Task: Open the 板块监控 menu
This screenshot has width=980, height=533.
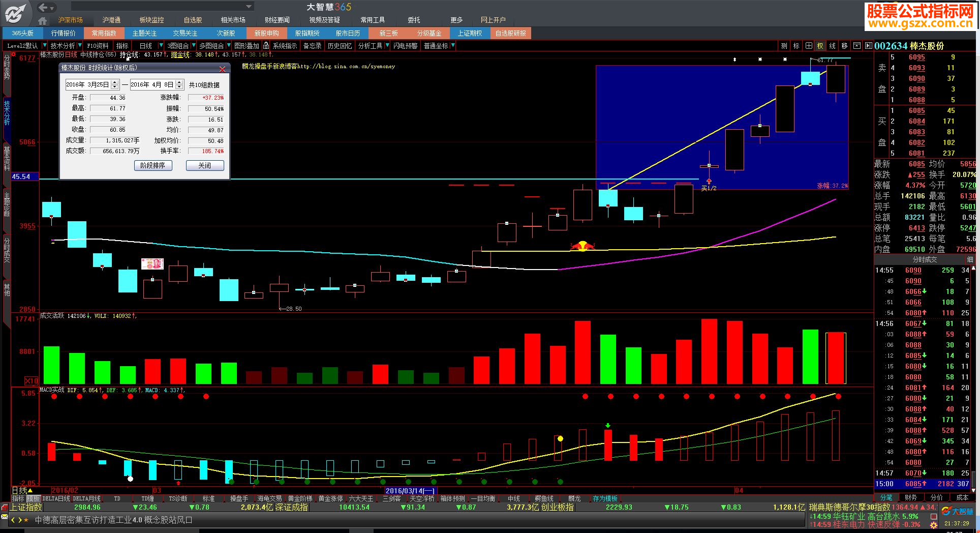Action: [x=151, y=20]
